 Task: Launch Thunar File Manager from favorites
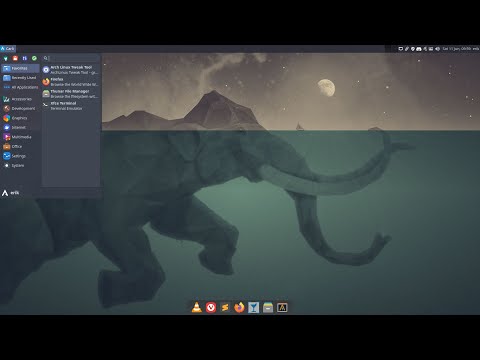[x=71, y=94]
